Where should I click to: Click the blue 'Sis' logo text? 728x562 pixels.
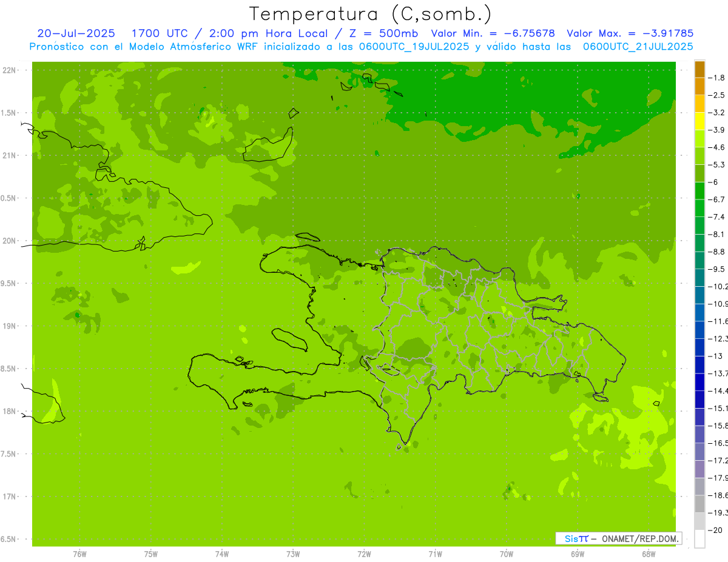570,538
